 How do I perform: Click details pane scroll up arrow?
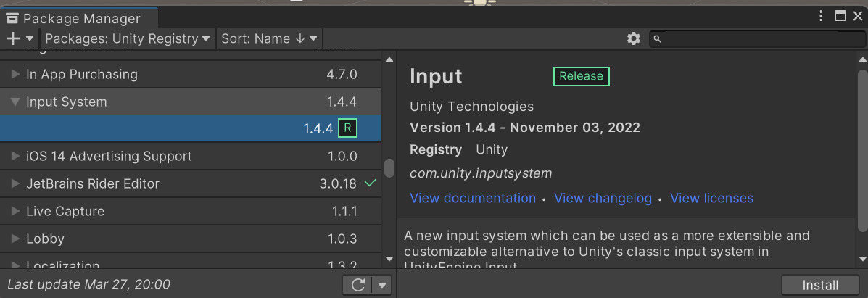[x=862, y=59]
